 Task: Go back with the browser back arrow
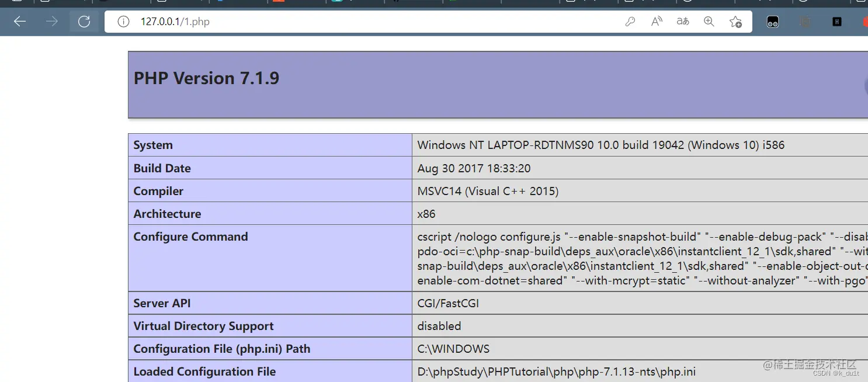tap(20, 22)
